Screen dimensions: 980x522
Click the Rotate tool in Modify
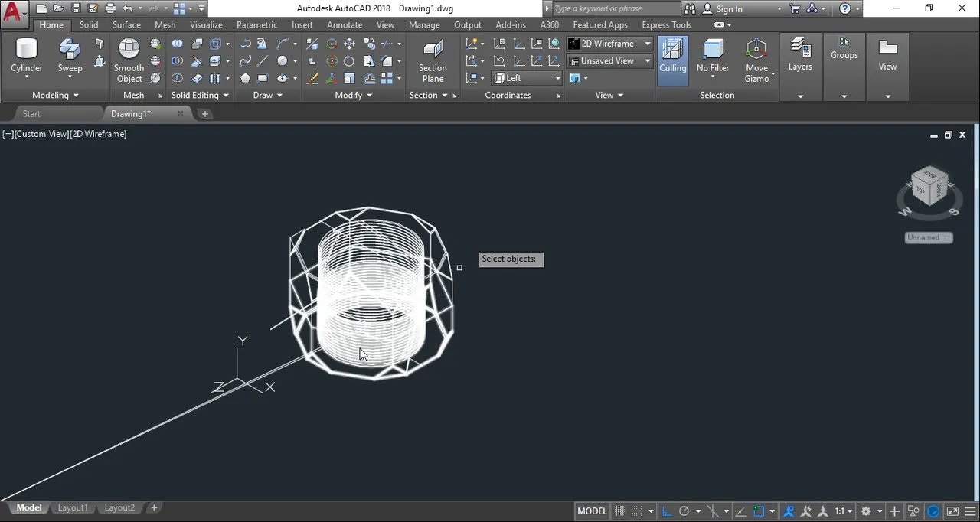pos(349,61)
